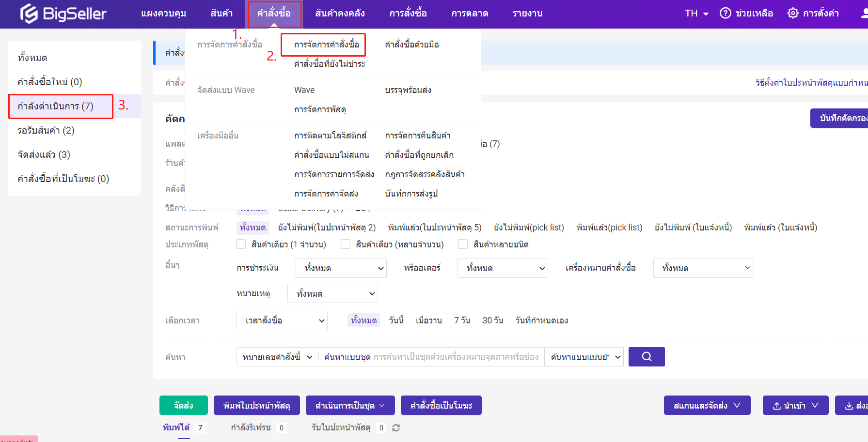Open the help question mark icon

click(725, 13)
